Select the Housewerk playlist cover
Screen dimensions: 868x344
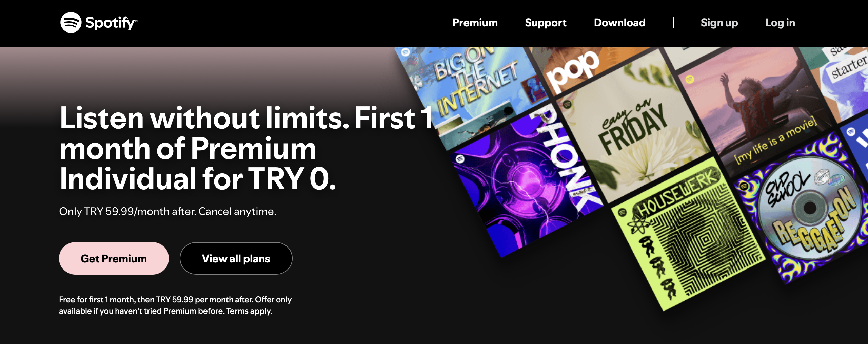click(688, 234)
